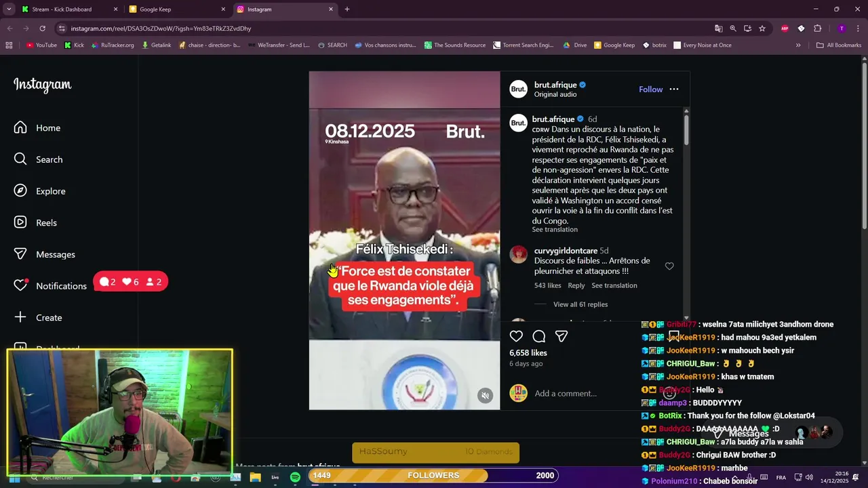The image size is (868, 488).
Task: Click the Create plus icon
Action: 21,317
